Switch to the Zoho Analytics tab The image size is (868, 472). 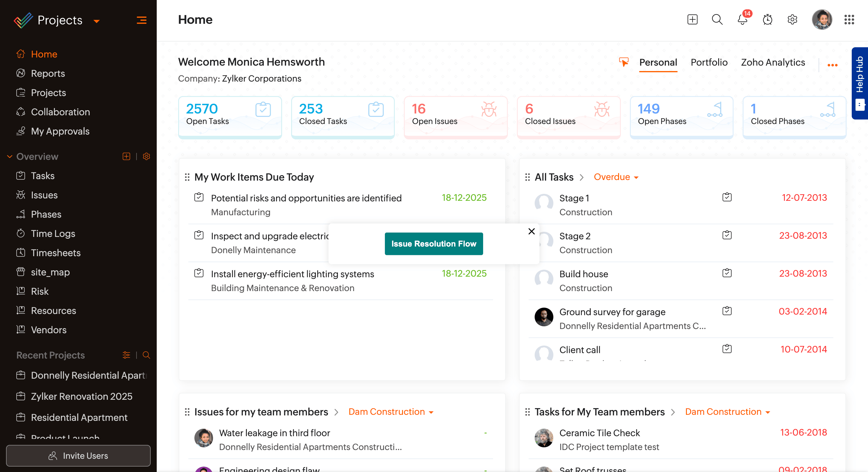(773, 62)
